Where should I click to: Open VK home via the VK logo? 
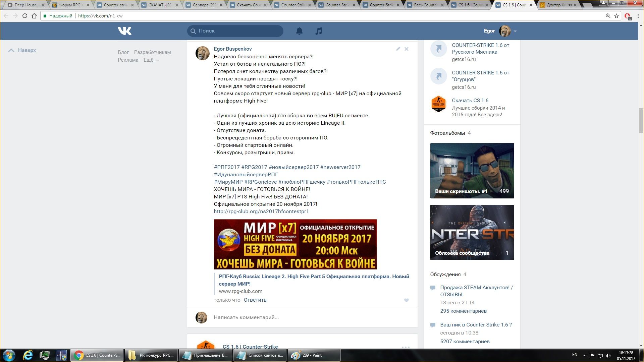coord(124,31)
